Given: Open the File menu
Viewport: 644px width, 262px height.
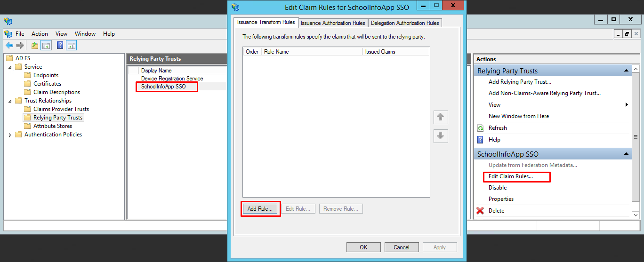Looking at the screenshot, I should coord(20,34).
